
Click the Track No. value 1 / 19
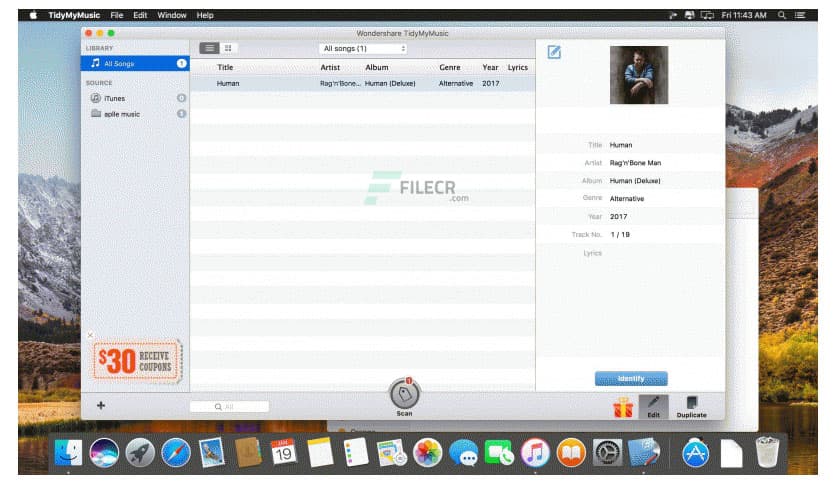620,235
